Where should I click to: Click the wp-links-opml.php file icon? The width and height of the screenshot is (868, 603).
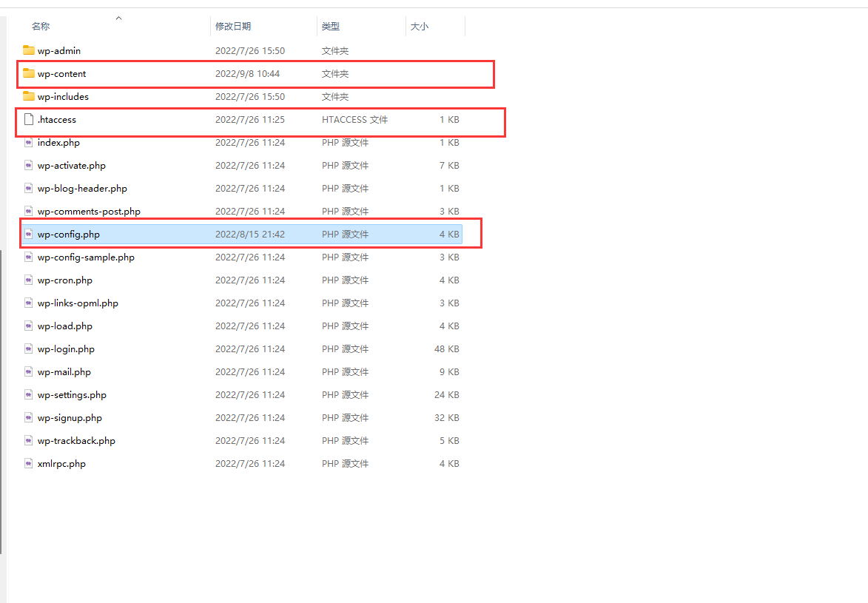coord(29,303)
